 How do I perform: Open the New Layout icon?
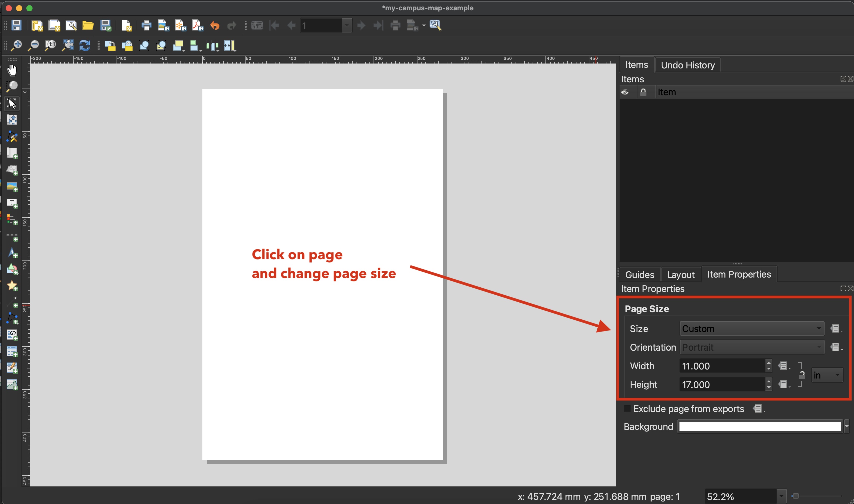click(37, 26)
